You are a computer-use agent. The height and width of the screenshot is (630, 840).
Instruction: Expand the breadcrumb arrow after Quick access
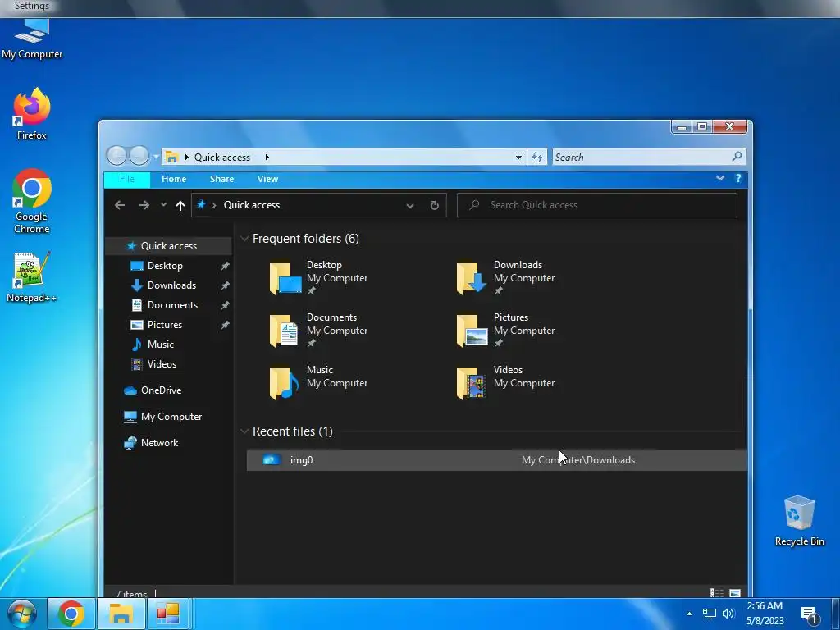[x=267, y=157]
